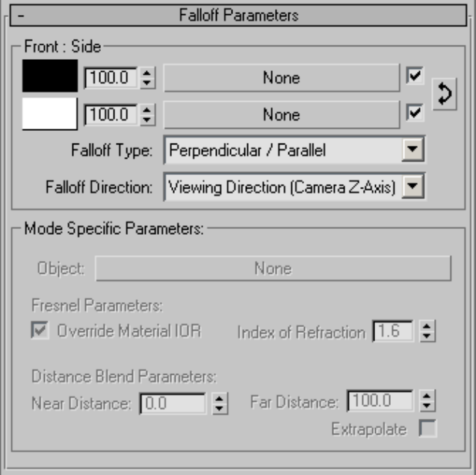Open the white Side color swatch
Viewport: 476px width, 475px height.
click(50, 114)
